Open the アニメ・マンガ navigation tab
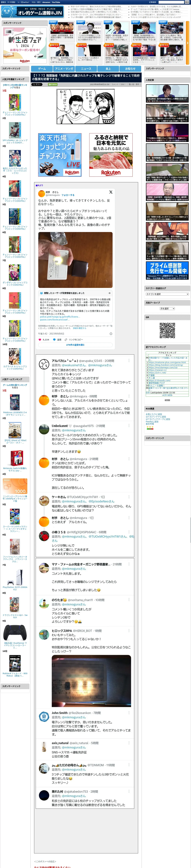This screenshot has height=868, width=191. pos(64,69)
